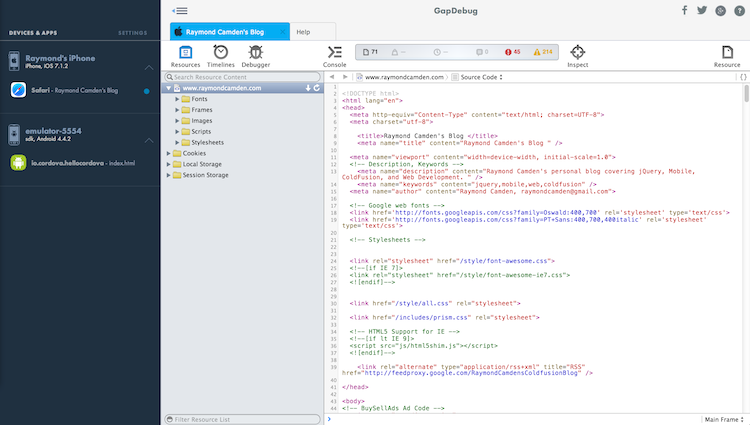Open the Source Code dropdown
The image size is (750, 425).
[477, 77]
